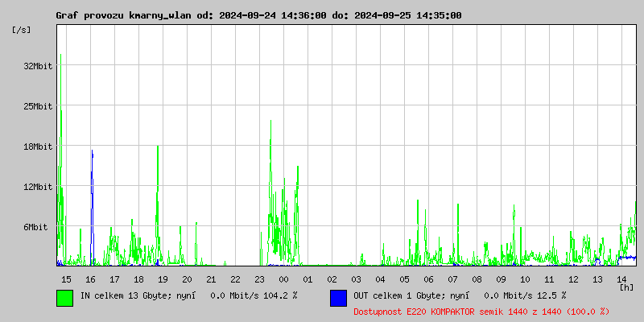
Task: Click the hour label '12' on x-axis
Action: [573, 279]
